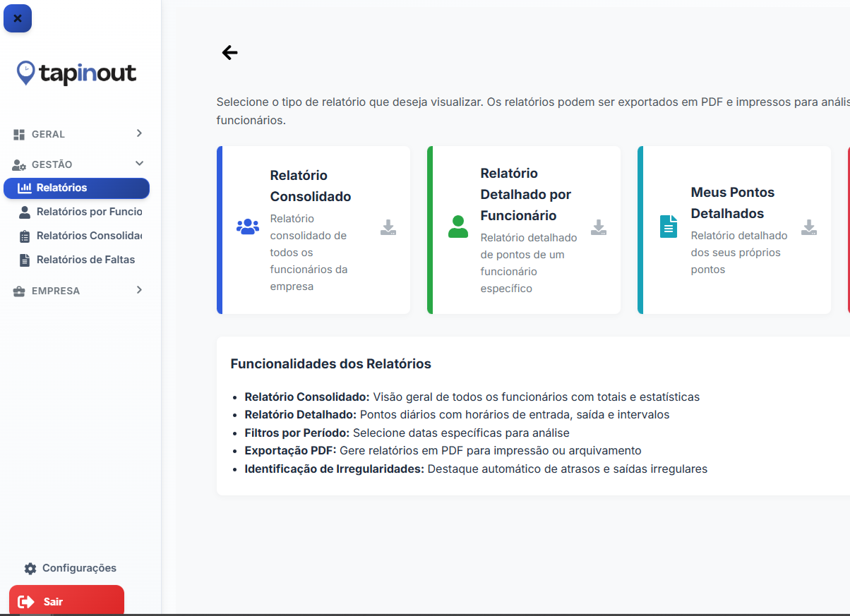Click the green person icon

[x=458, y=227]
